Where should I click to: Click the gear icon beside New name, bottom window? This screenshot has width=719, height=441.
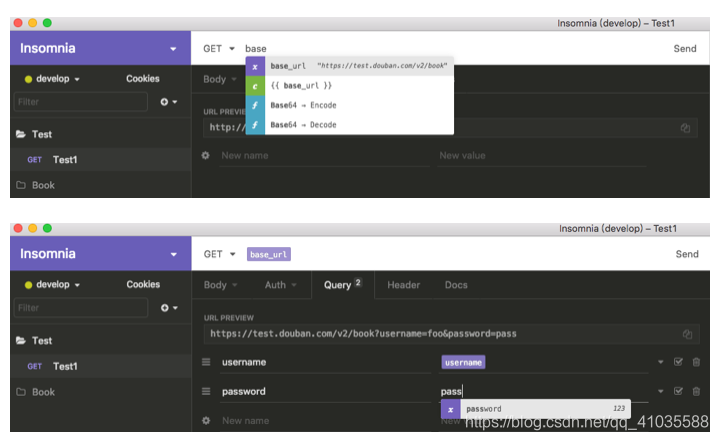coord(206,420)
